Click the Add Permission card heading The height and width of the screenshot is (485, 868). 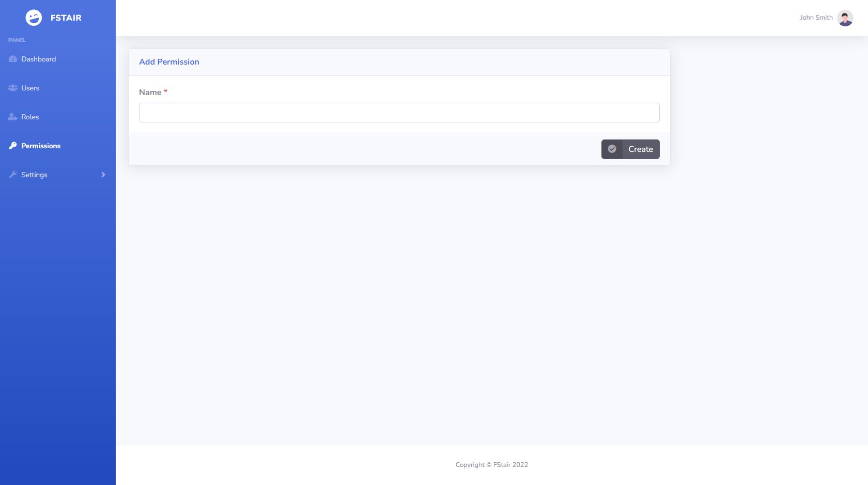click(169, 62)
